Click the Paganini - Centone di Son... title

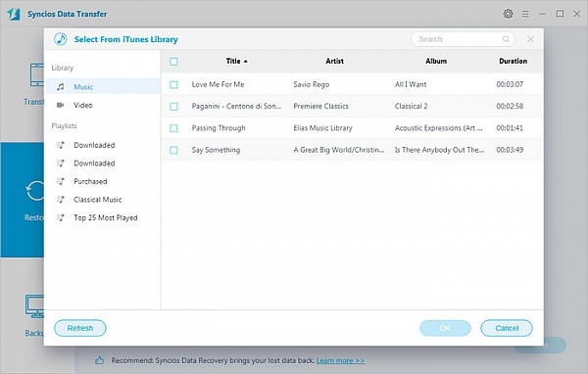236,106
